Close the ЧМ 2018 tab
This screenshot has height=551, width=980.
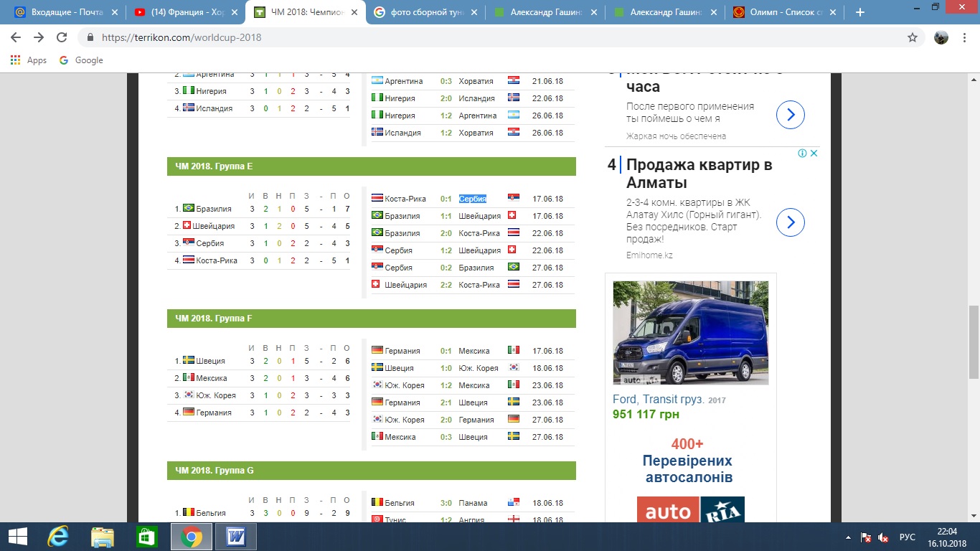(354, 12)
